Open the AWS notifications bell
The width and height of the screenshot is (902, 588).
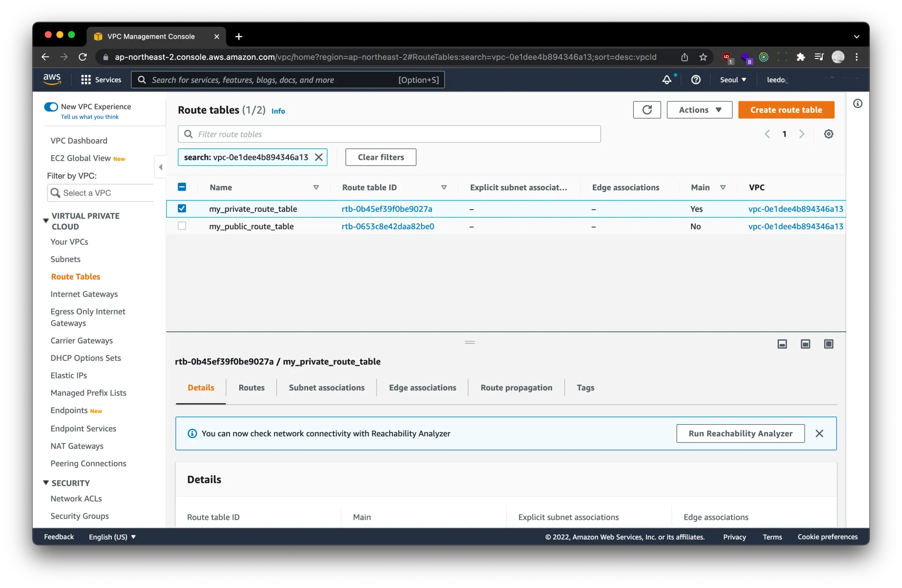tap(667, 80)
